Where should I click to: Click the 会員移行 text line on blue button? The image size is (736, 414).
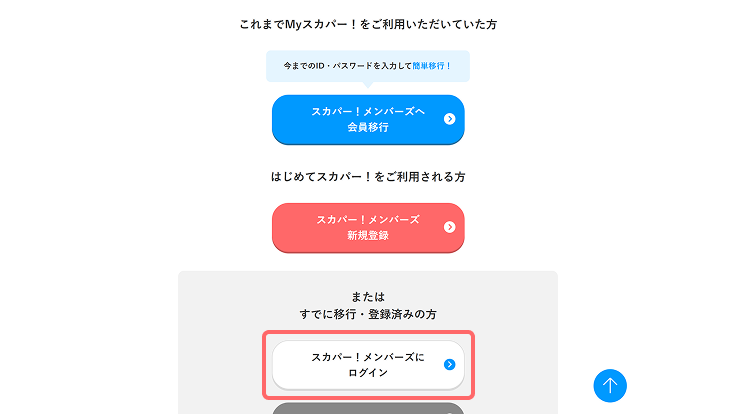click(368, 127)
